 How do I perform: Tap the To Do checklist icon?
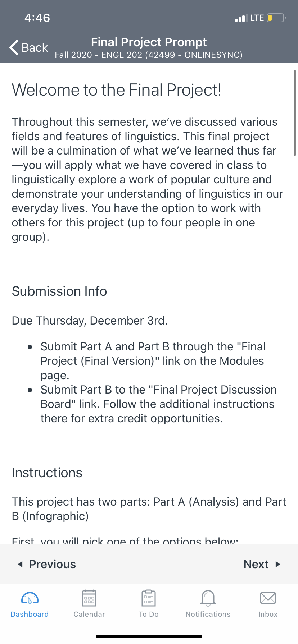tap(149, 598)
